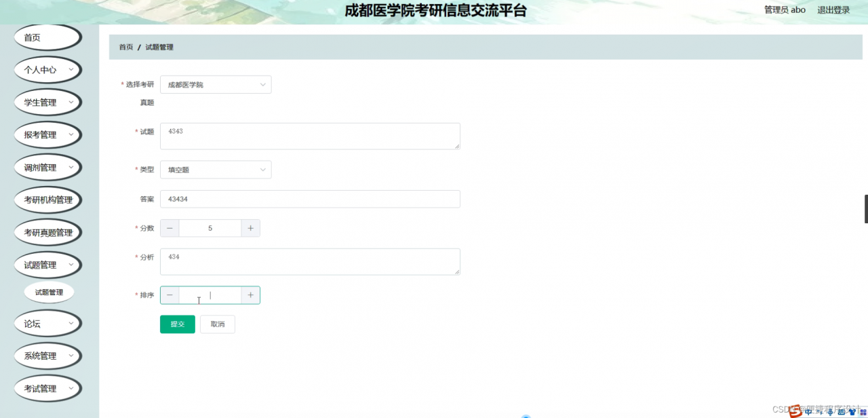
Task: Click the 退出登录 logout link
Action: point(833,10)
